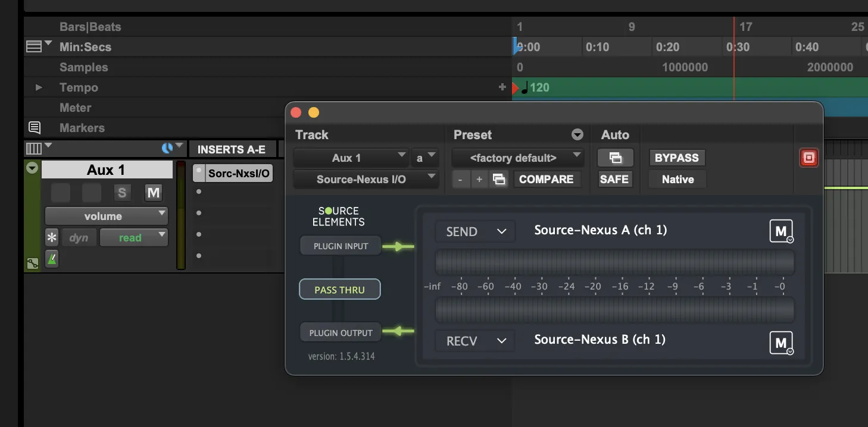Open the Aux 1 volume view dropdown
Screen dimensions: 868x427
107,216
